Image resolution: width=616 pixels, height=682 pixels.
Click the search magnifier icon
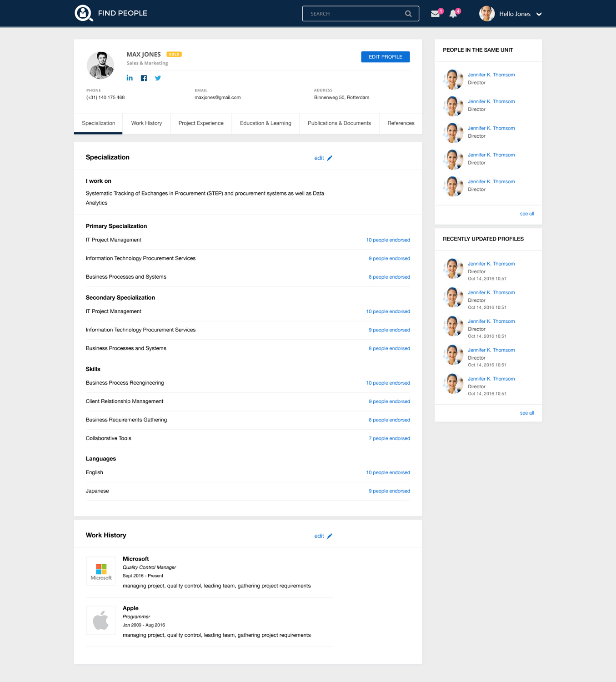click(x=408, y=14)
